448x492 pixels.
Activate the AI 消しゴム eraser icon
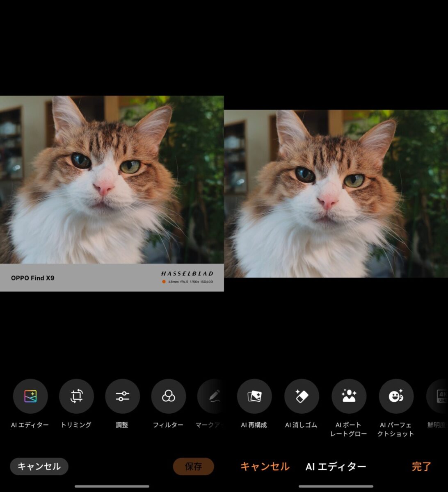coord(302,396)
